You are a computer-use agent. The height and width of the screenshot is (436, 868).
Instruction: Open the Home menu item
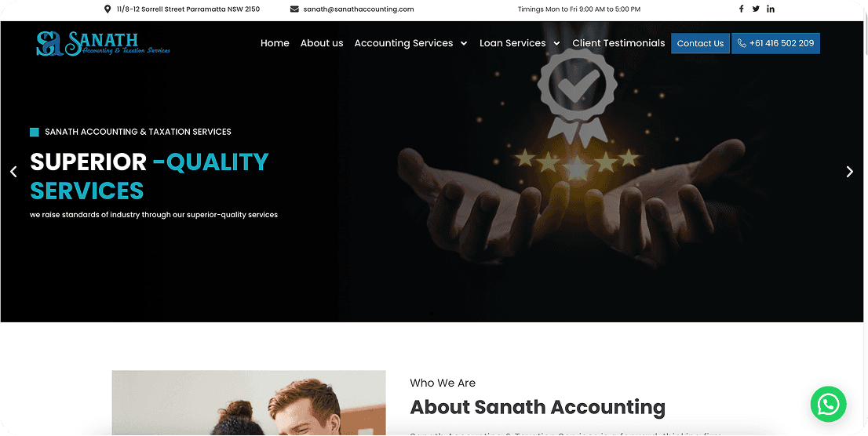pos(275,43)
